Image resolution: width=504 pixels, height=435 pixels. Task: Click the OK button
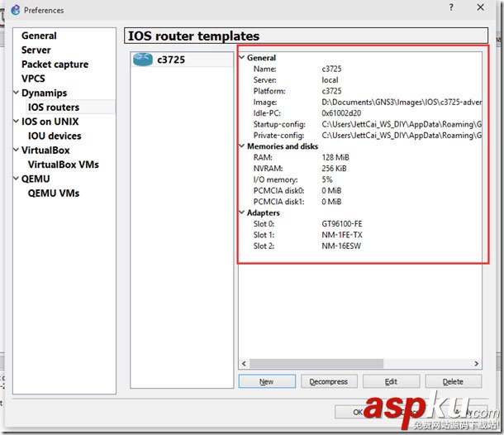[x=358, y=412]
